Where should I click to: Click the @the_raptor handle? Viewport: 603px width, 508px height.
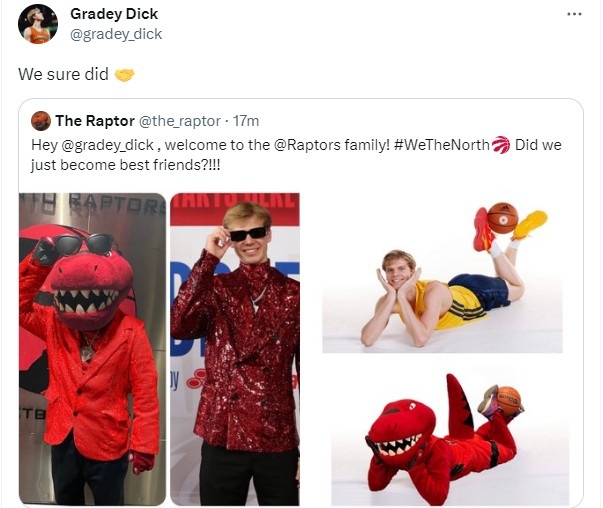179,121
